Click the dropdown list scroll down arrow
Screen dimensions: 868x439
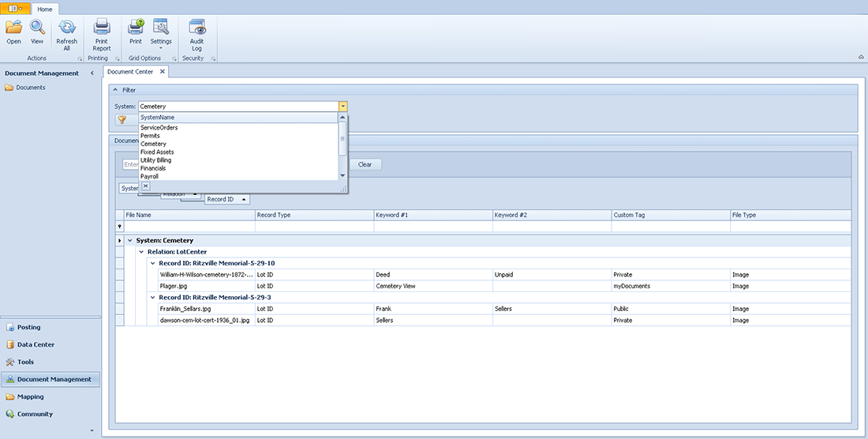point(342,175)
